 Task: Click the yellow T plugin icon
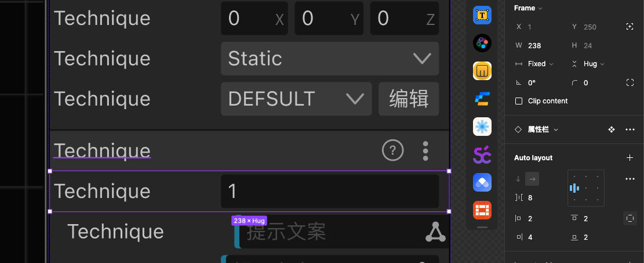pyautogui.click(x=482, y=15)
